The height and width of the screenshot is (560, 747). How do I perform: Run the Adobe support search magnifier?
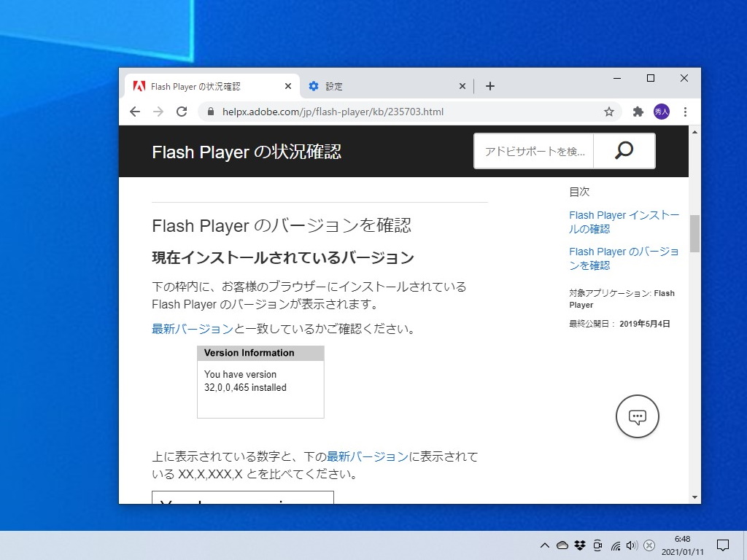pyautogui.click(x=624, y=151)
